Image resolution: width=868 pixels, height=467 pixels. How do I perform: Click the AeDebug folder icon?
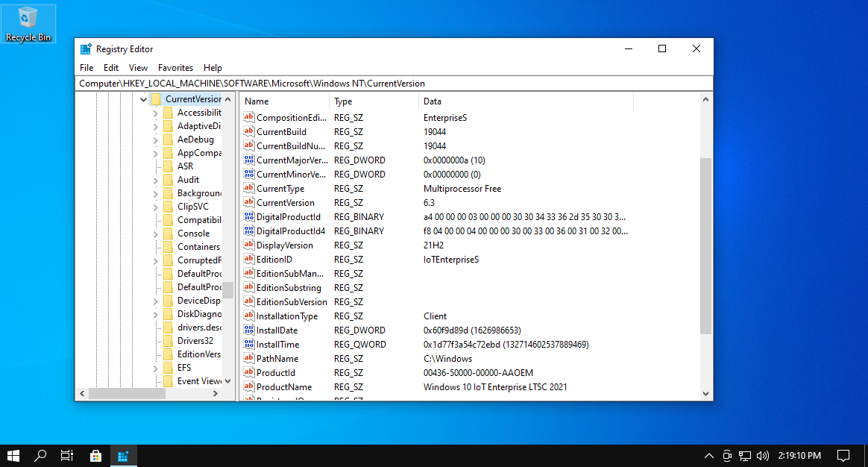point(169,140)
